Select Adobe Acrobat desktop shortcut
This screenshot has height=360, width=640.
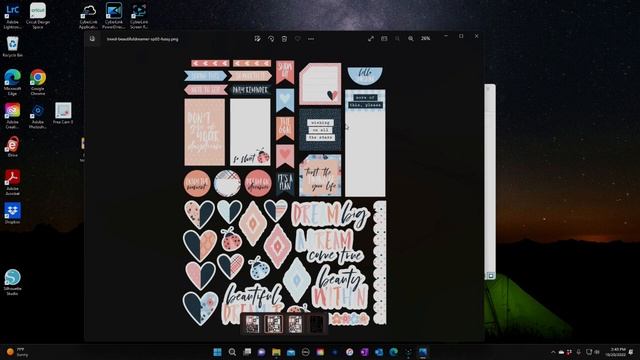tap(12, 182)
